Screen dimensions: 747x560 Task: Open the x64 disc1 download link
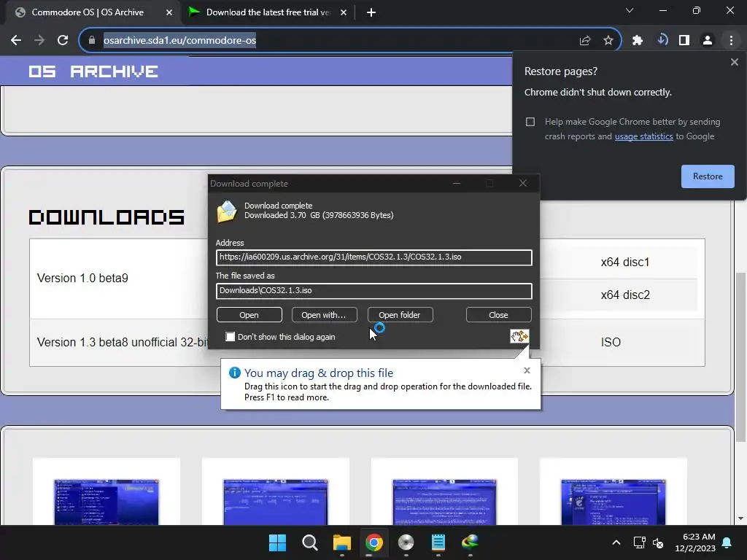624,262
